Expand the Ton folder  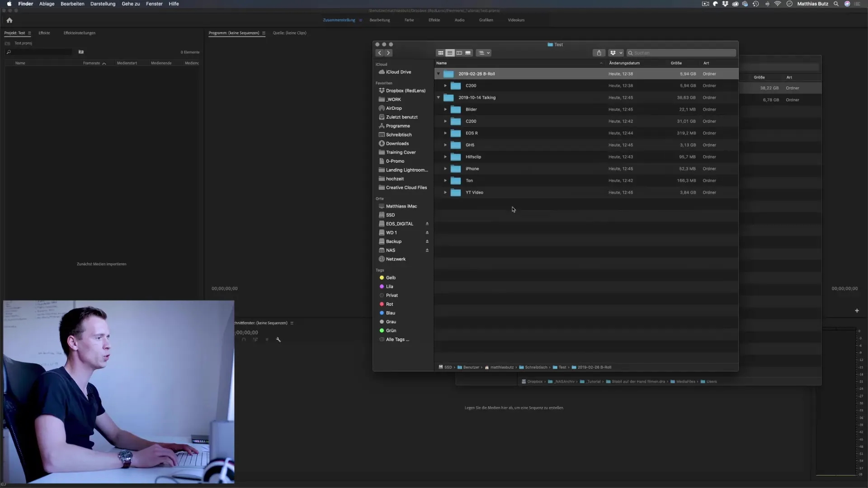click(445, 181)
